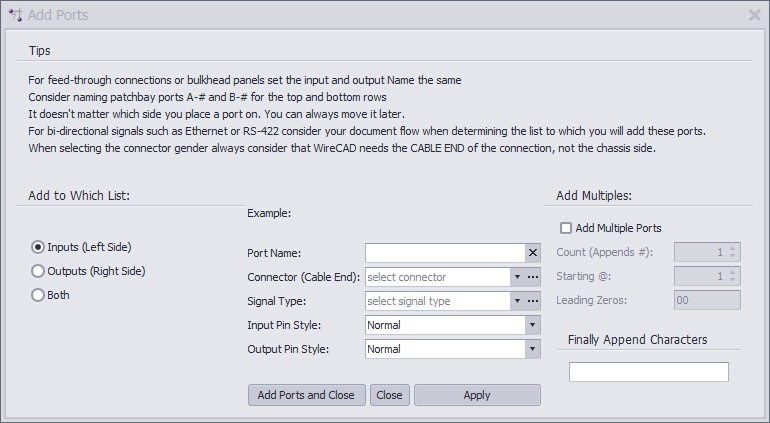Click Add Ports and Close button
The height and width of the screenshot is (423, 770).
coord(306,395)
